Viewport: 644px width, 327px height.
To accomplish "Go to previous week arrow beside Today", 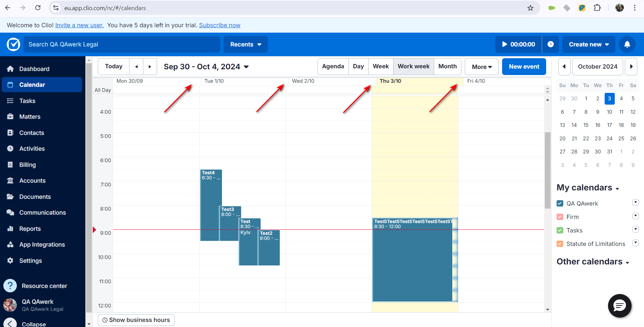I will point(136,67).
